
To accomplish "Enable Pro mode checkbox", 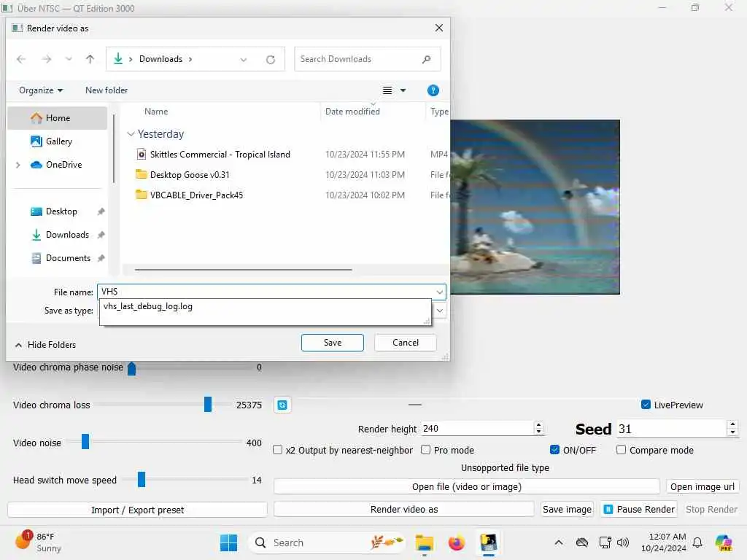I will [x=425, y=450].
